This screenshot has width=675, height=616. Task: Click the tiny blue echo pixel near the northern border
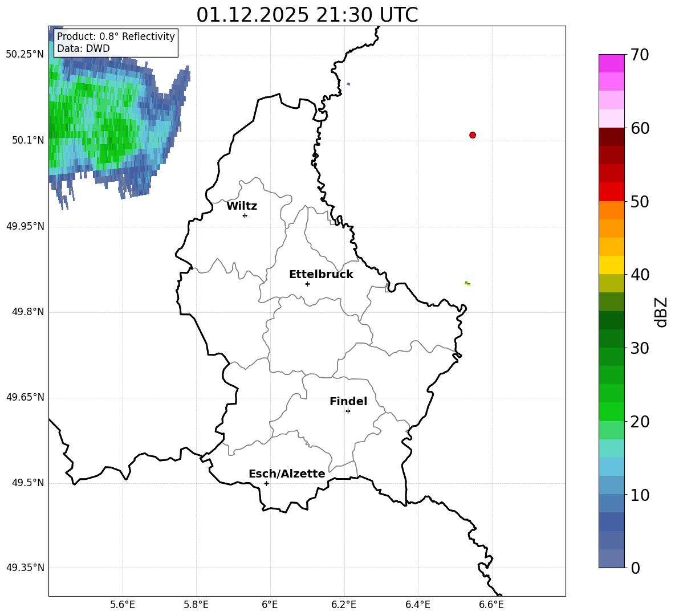[x=348, y=84]
